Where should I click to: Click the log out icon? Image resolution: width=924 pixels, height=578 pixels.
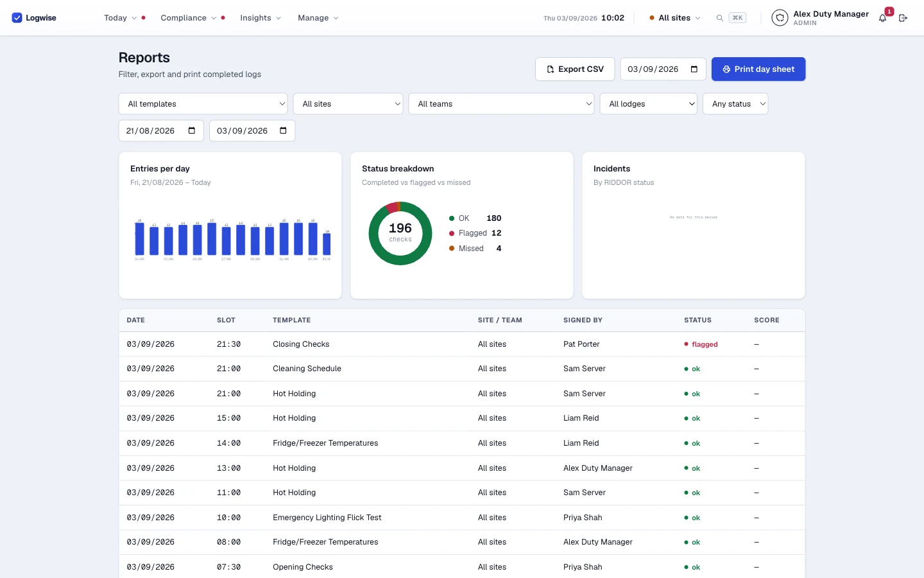[x=903, y=18]
